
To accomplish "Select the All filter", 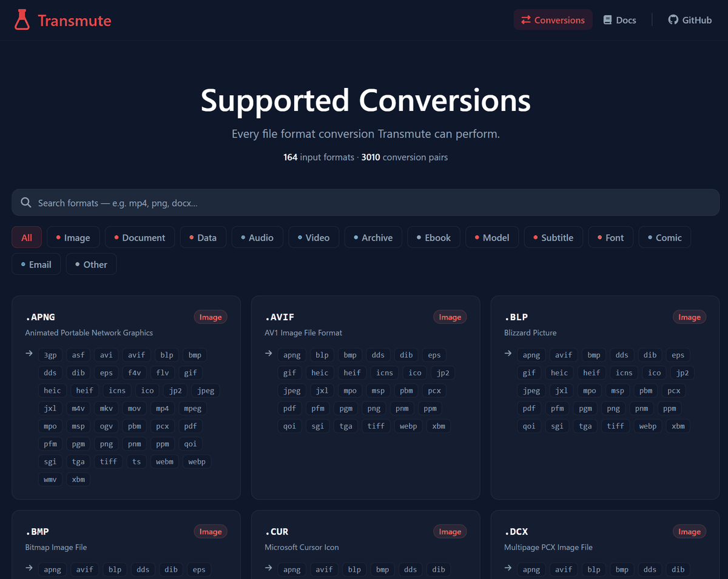I will click(x=27, y=238).
